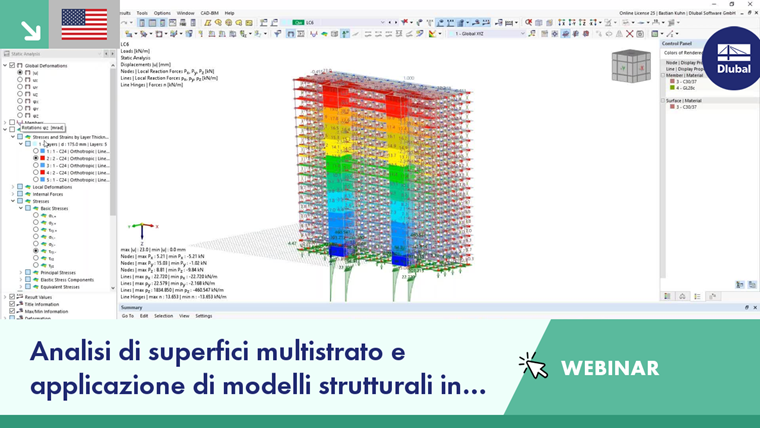Expand the Local Deformations node
760x428 pixels.
(x=13, y=187)
